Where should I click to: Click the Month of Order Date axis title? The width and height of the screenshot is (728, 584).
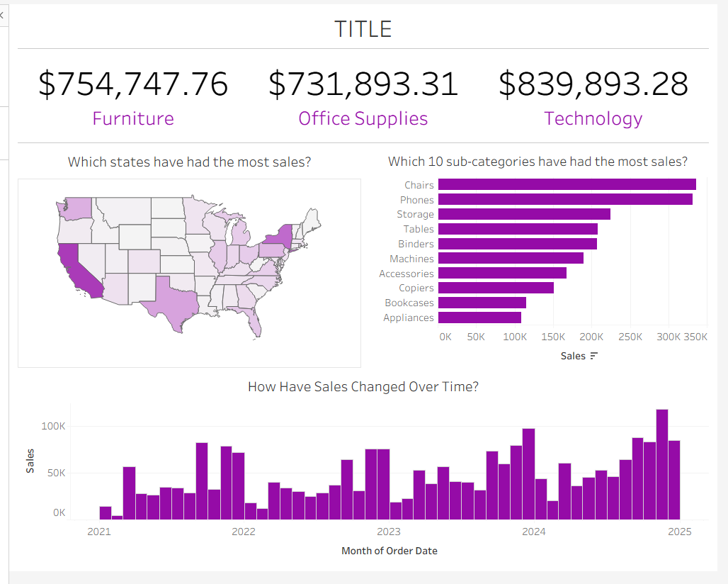point(389,551)
